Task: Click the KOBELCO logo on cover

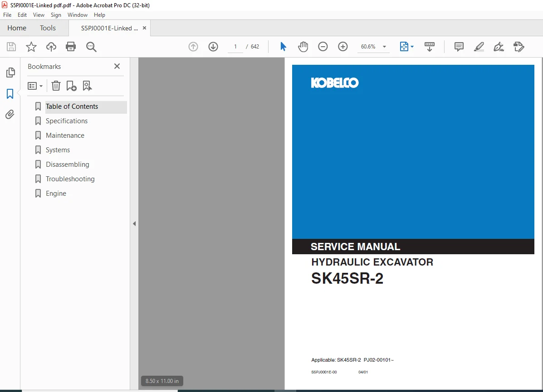Action: (x=334, y=82)
